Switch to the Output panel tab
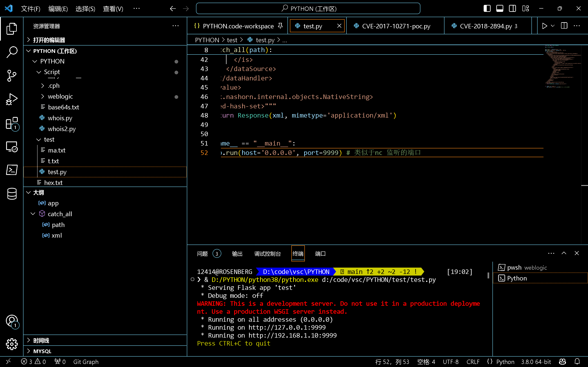The width and height of the screenshot is (588, 367). pos(237,253)
